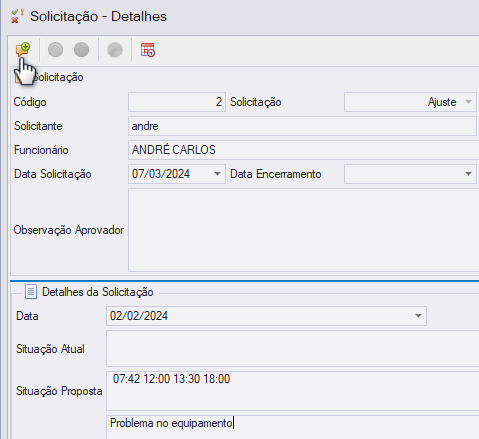Click the second grey circle toolbar button
Image resolution: width=479 pixels, height=439 pixels.
click(x=81, y=50)
